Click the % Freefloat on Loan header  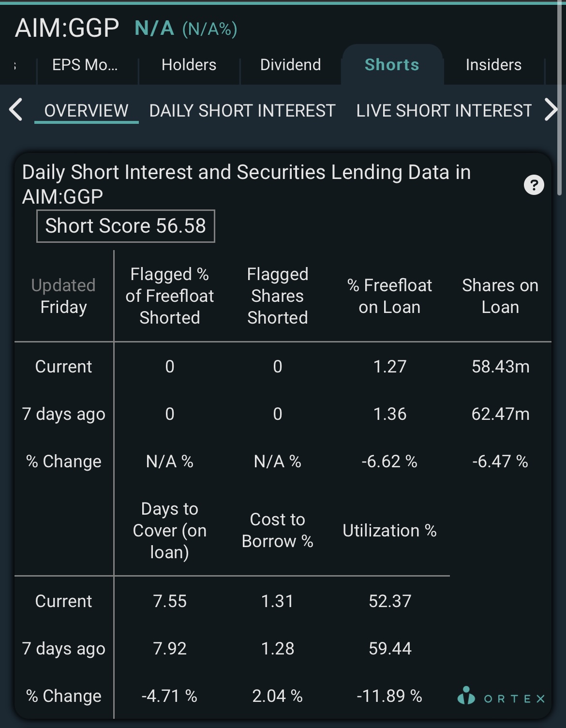(389, 296)
